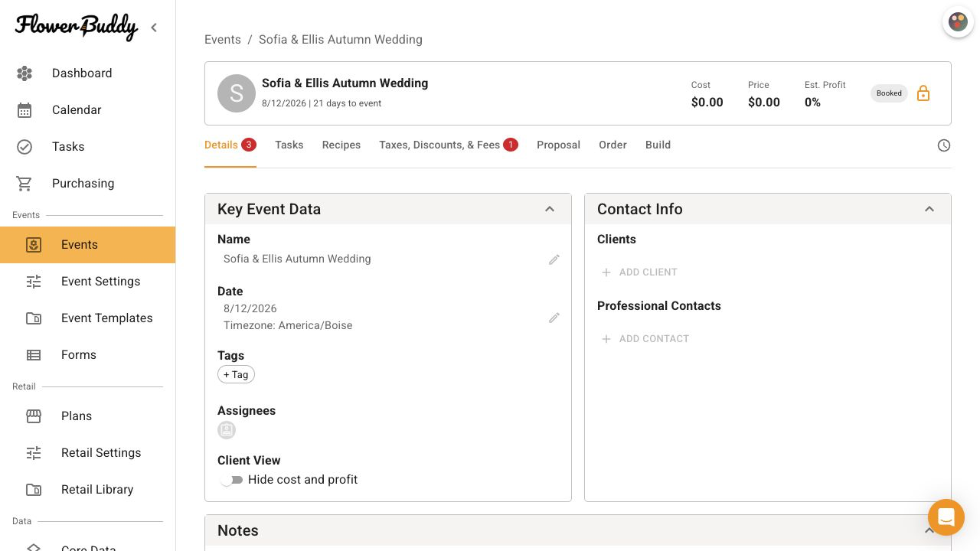The height and width of the screenshot is (551, 980).
Task: Select Event Settings in sidebar
Action: (87, 282)
